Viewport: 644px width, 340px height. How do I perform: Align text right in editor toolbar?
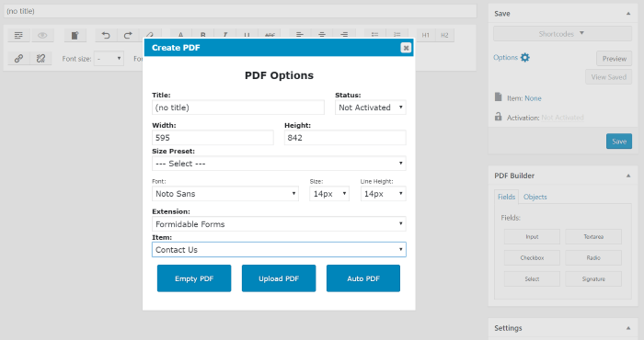pos(344,34)
